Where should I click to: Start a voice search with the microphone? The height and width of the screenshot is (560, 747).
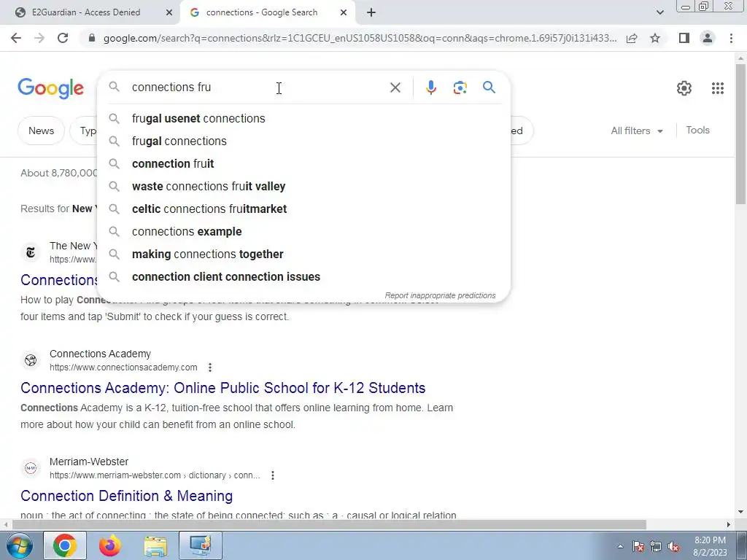click(x=430, y=87)
